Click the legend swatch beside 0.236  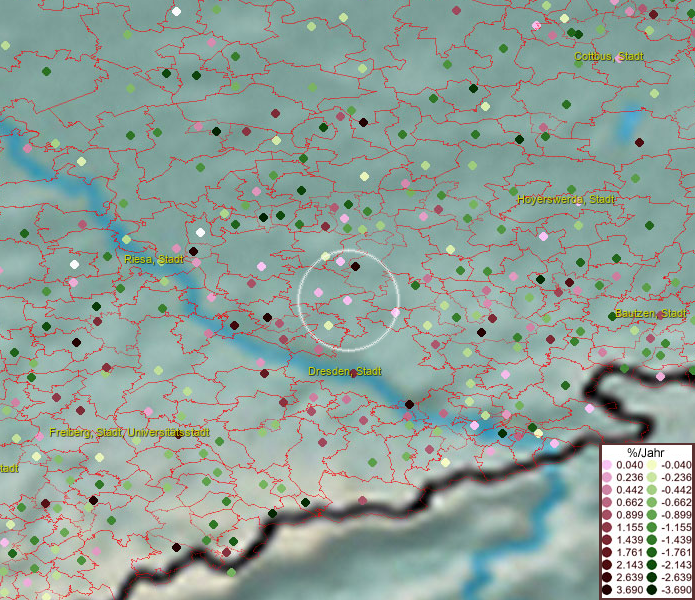pyautogui.click(x=607, y=477)
